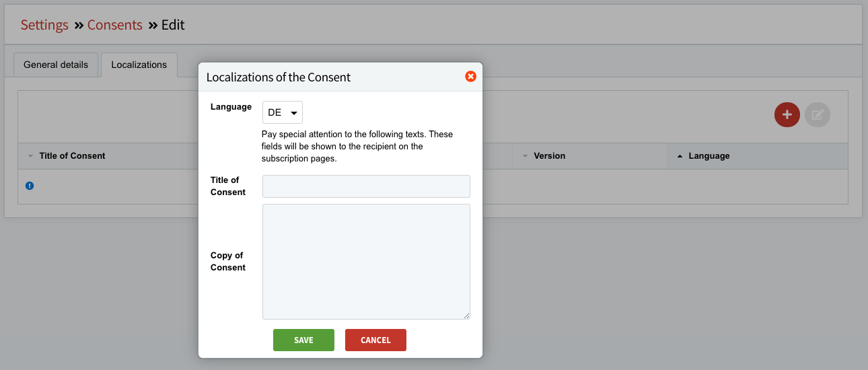Click the grey edit localization pencil icon

(818, 114)
